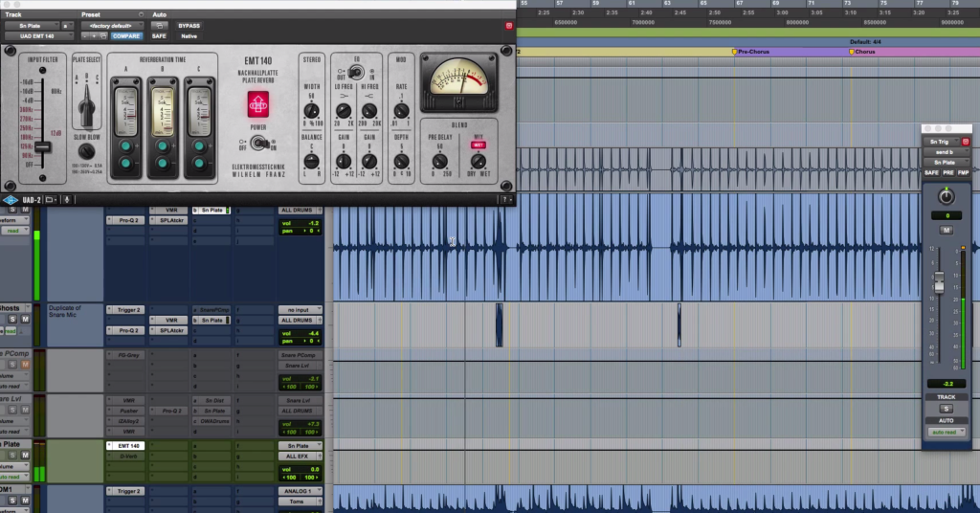Click the Dry/Wet mix knob
Image resolution: width=980 pixels, height=513 pixels.
click(479, 161)
